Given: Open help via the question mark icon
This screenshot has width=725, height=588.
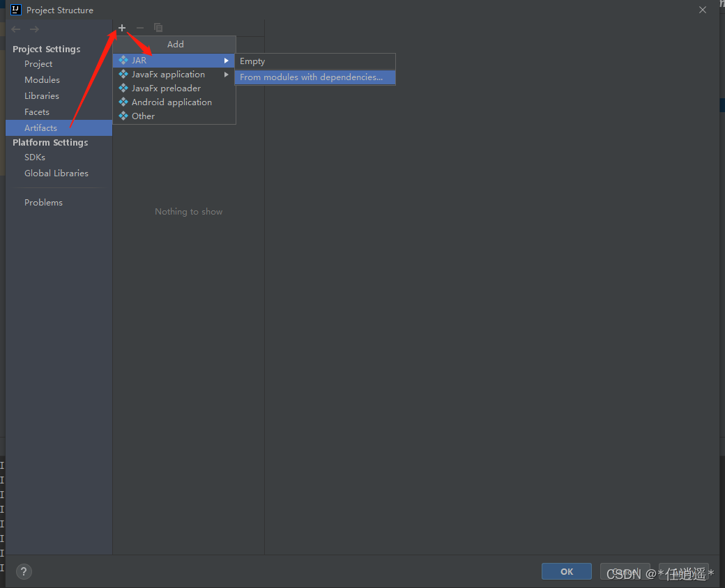Looking at the screenshot, I should tap(24, 571).
